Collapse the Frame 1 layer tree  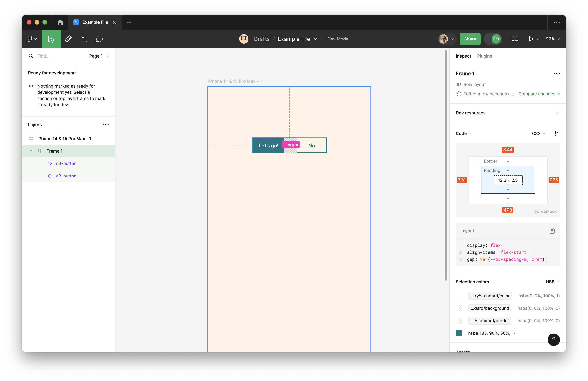point(31,151)
